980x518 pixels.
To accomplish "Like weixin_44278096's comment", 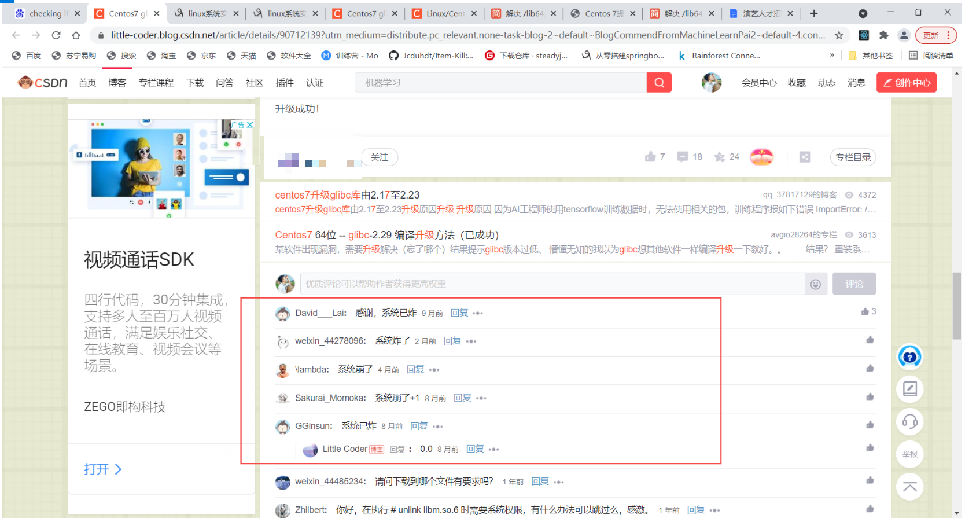I will coord(870,340).
